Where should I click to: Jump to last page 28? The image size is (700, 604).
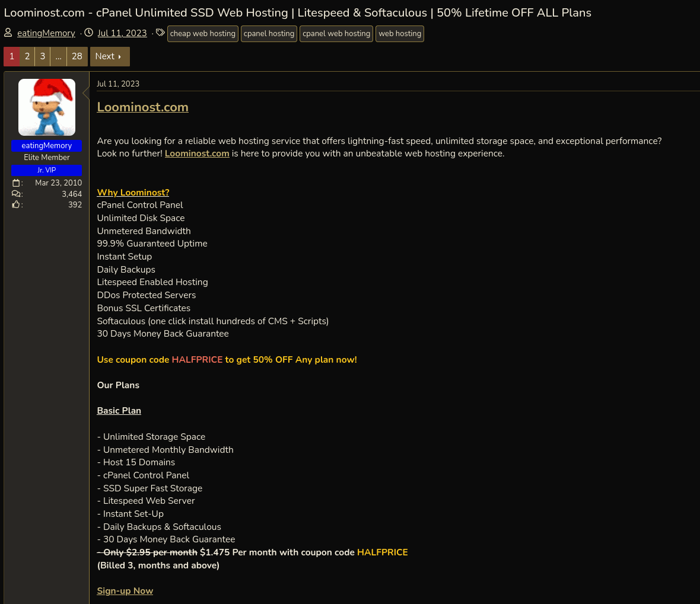click(x=77, y=56)
